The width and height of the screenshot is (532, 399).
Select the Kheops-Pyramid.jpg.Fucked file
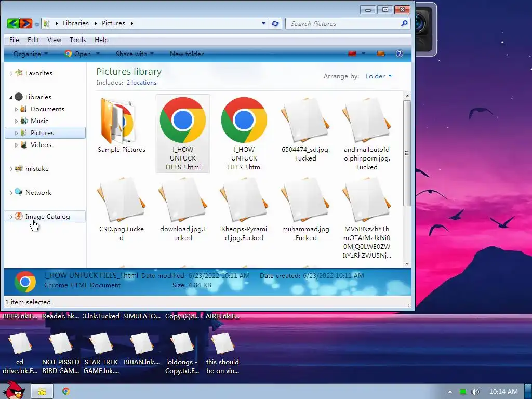click(244, 209)
